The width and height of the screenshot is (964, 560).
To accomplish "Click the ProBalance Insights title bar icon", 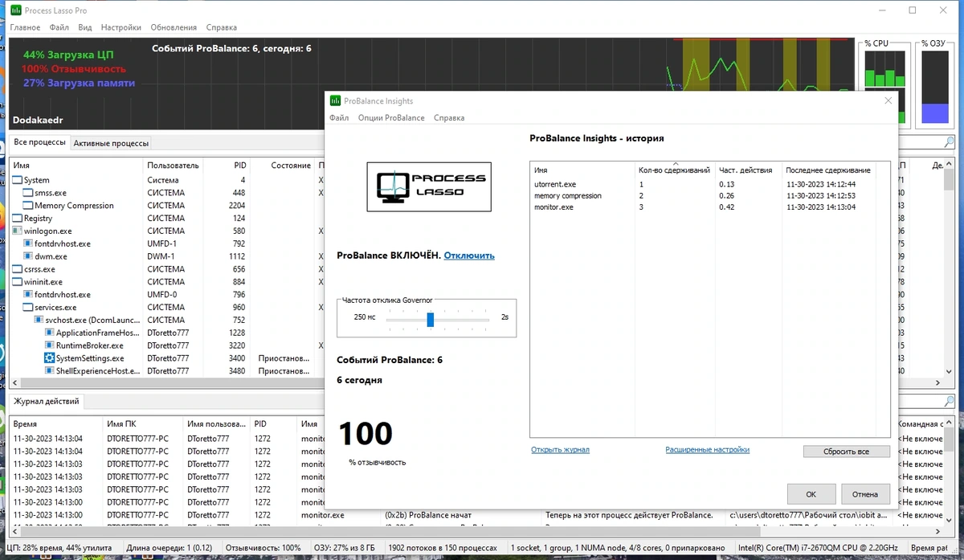I will 336,101.
